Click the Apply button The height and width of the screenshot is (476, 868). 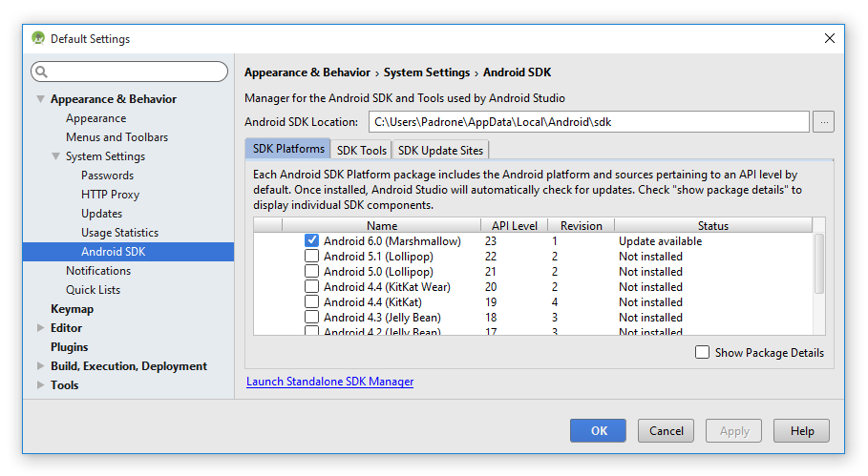[733, 430]
